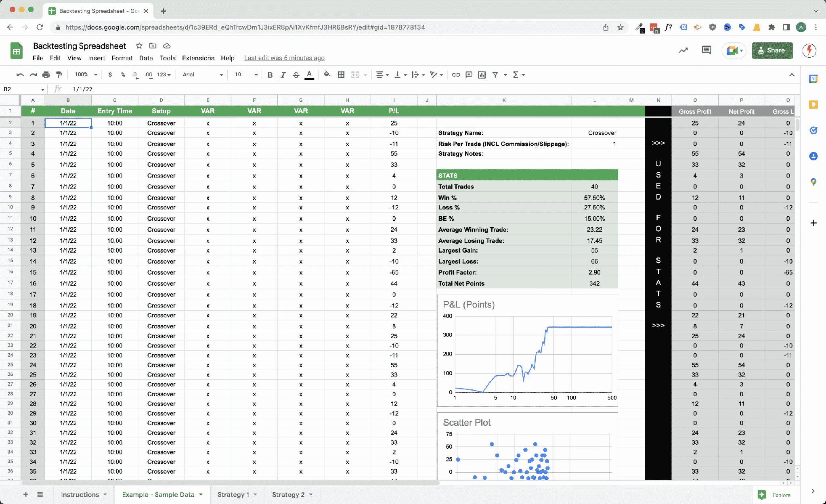Screen dimensions: 826x504
Task: Create a filter
Action: (x=495, y=75)
